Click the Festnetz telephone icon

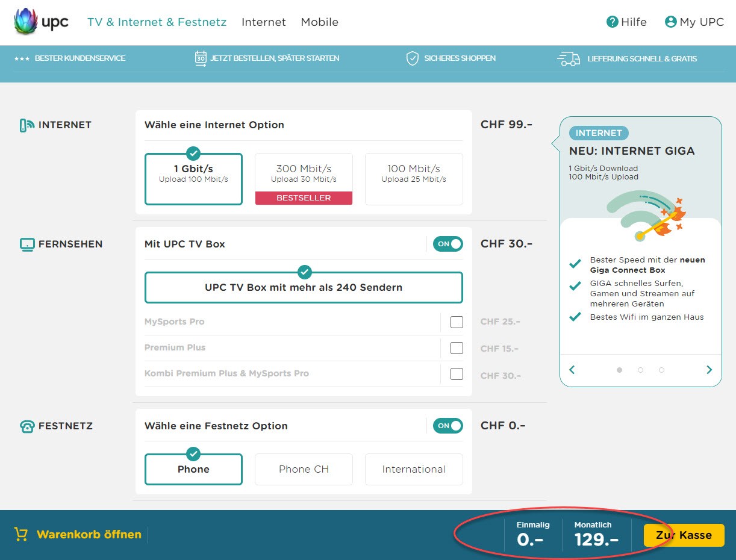27,426
